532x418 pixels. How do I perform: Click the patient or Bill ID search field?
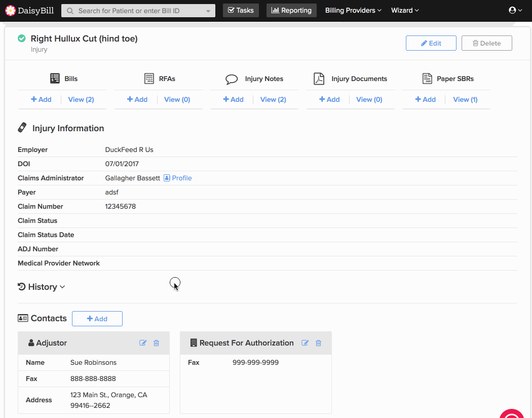coord(138,11)
